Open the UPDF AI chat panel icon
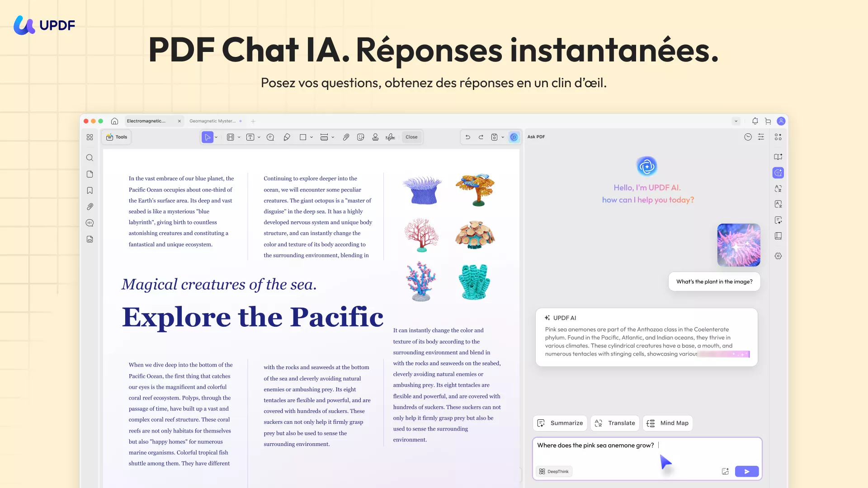868x488 pixels. point(778,173)
